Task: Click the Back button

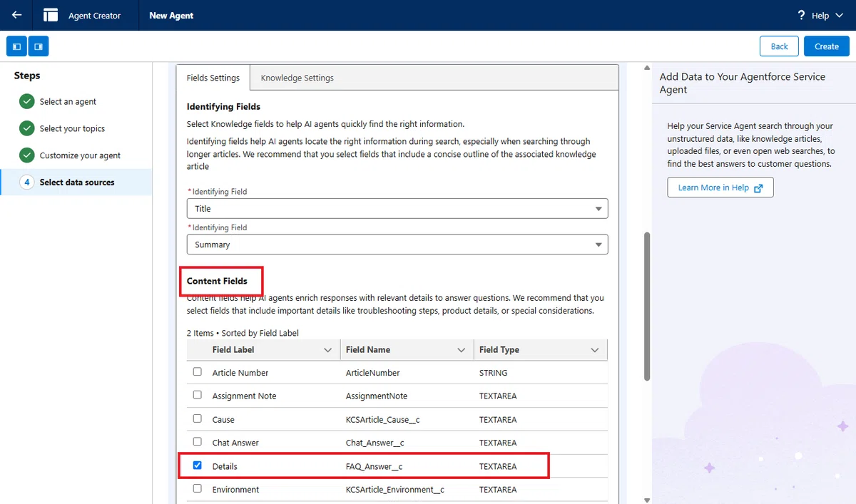Action: coord(779,46)
